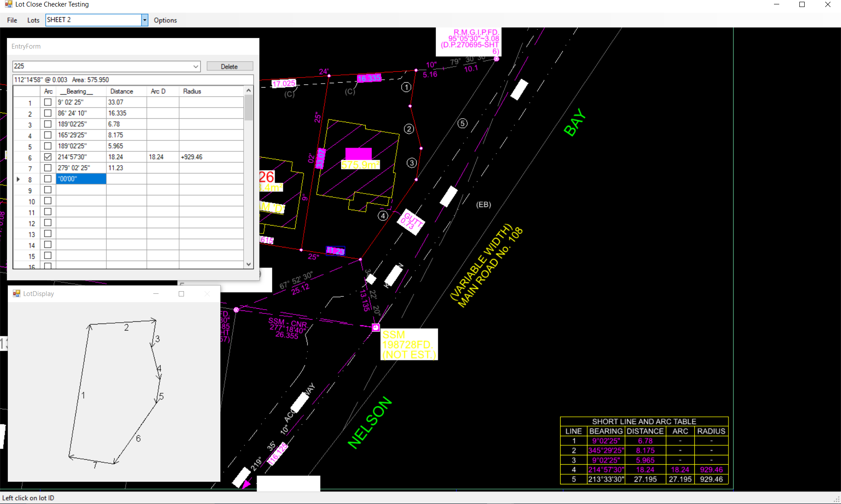Click the LotDisplay window icon

(17, 293)
